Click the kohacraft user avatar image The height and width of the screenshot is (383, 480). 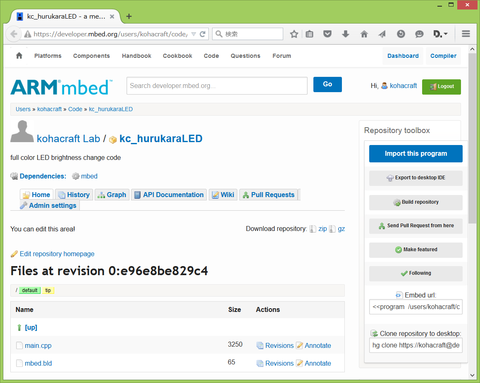click(22, 132)
